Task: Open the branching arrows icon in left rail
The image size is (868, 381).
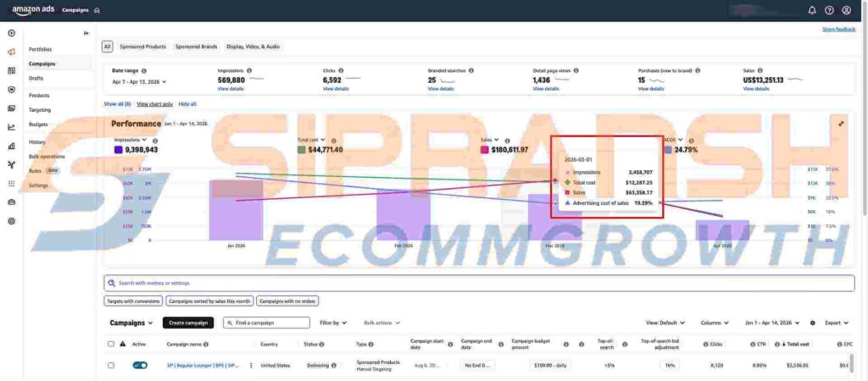Action: tap(12, 165)
